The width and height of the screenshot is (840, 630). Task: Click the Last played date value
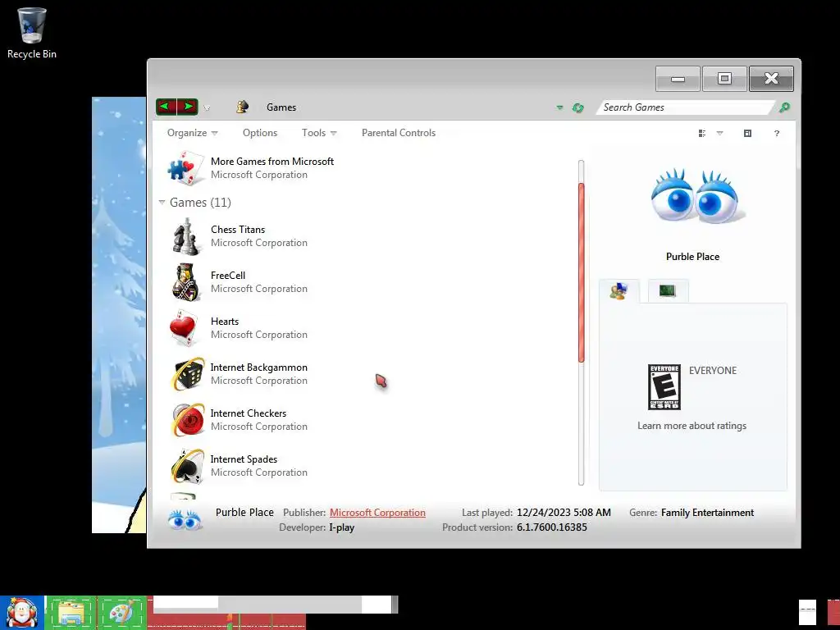click(x=564, y=513)
